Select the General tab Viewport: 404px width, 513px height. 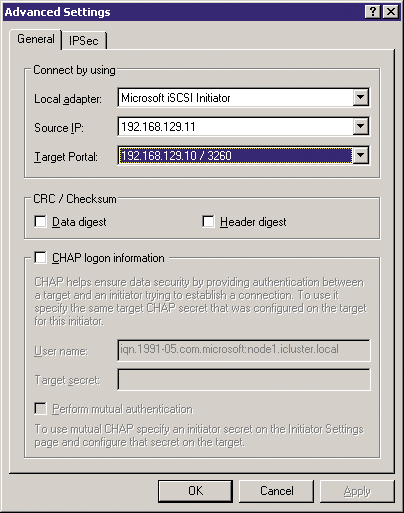click(36, 39)
